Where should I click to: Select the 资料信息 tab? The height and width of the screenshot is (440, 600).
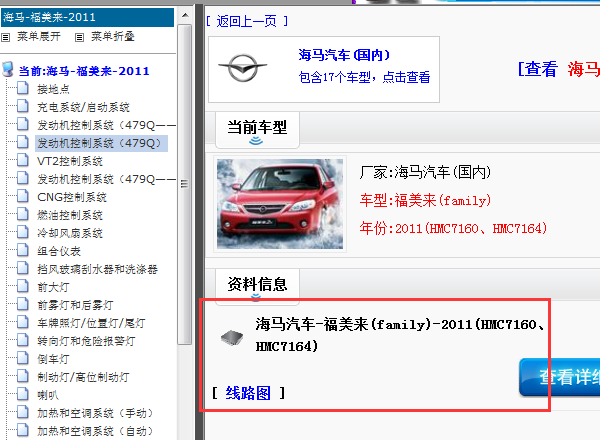[257, 286]
